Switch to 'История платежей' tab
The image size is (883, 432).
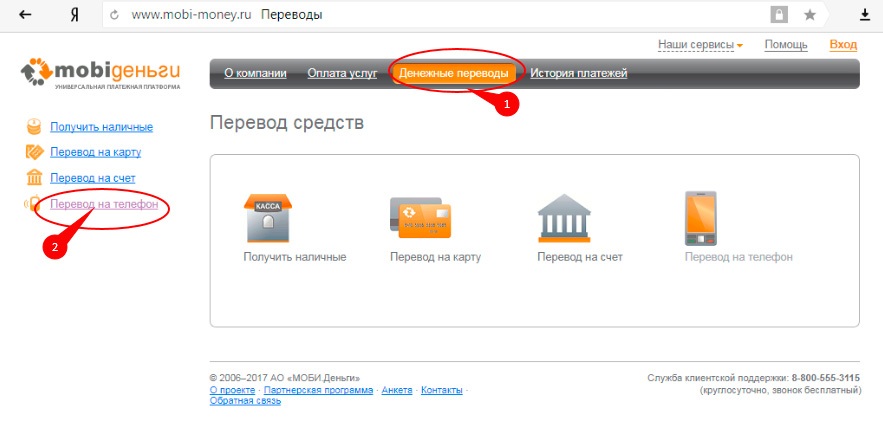coord(578,73)
